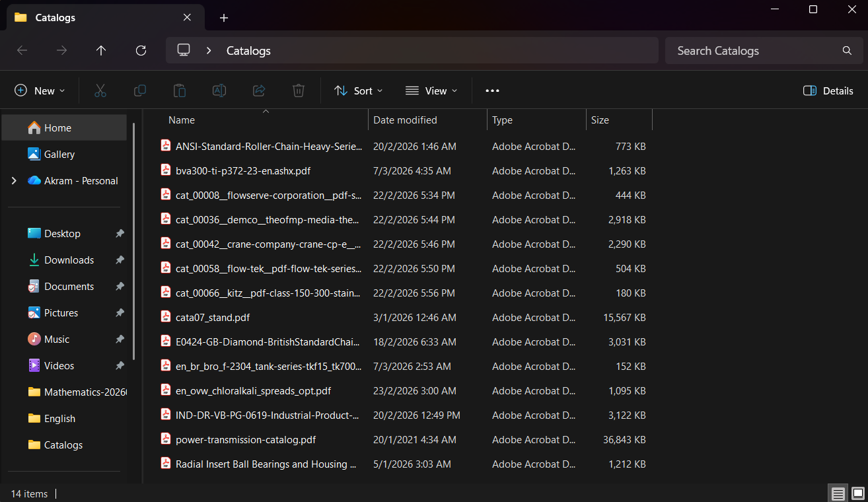Click the navigation pane scrollbar
Screen dimensions: 868x502
134,241
